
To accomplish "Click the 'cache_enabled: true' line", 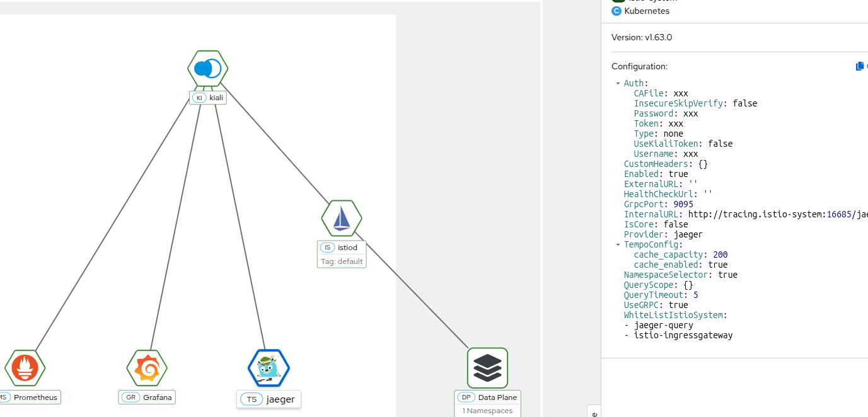I will [681, 265].
